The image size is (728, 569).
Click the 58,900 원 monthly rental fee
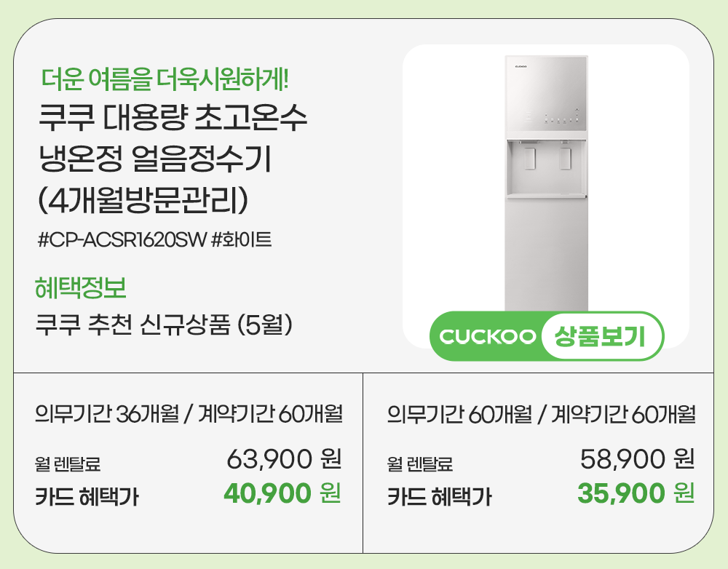(x=637, y=459)
